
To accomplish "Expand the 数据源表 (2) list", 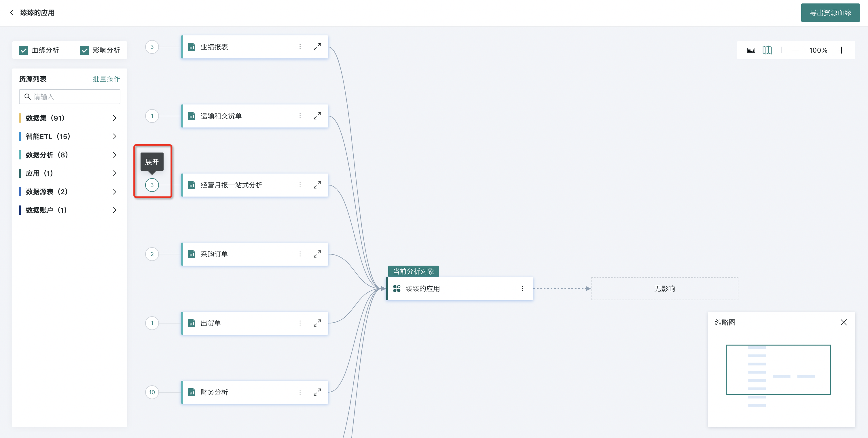I will pyautogui.click(x=70, y=192).
